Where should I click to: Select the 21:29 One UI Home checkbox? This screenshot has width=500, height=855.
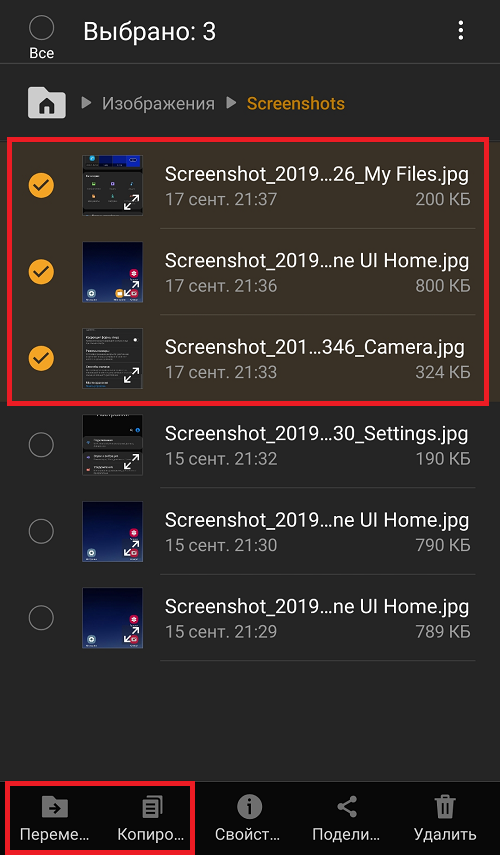coord(41,618)
